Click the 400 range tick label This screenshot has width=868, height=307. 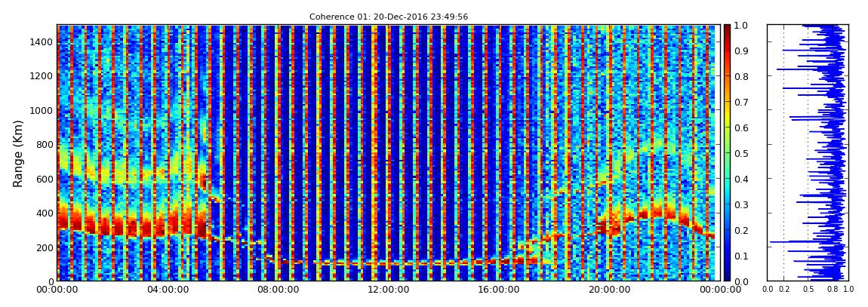(45, 213)
